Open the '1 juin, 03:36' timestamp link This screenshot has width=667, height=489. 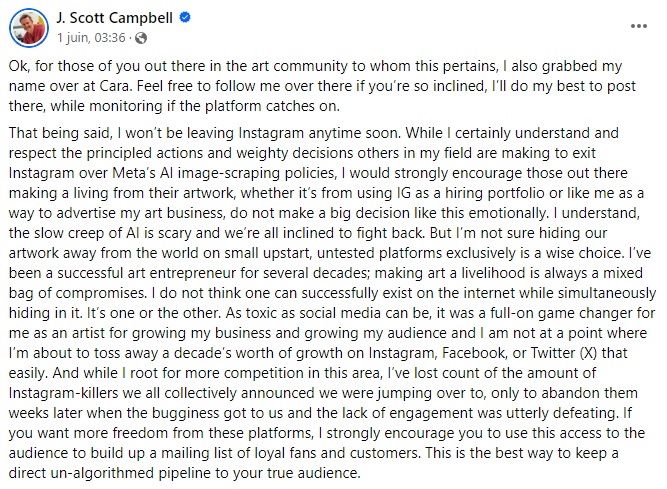[91, 38]
